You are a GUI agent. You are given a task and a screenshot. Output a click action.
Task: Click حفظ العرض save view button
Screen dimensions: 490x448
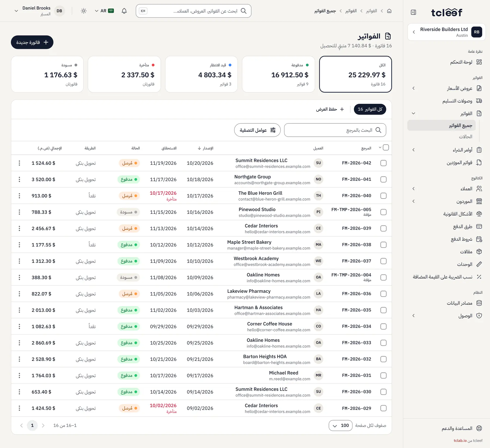pyautogui.click(x=330, y=109)
